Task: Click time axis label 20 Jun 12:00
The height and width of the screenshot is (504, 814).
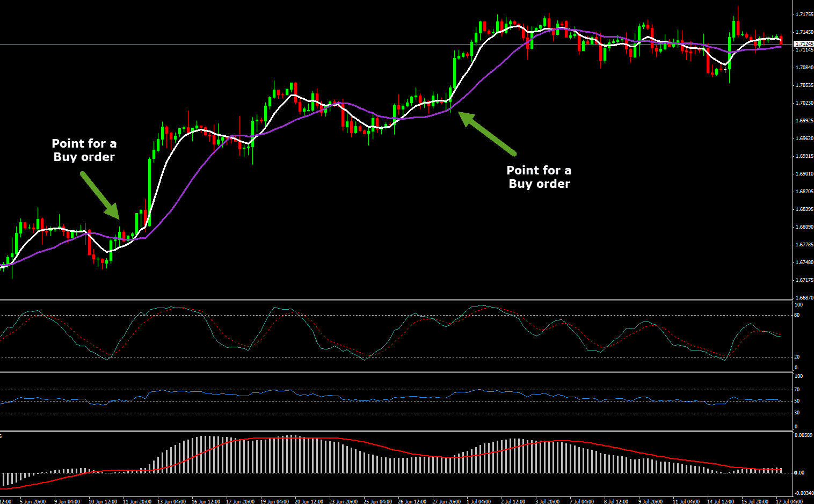Action: (x=309, y=501)
